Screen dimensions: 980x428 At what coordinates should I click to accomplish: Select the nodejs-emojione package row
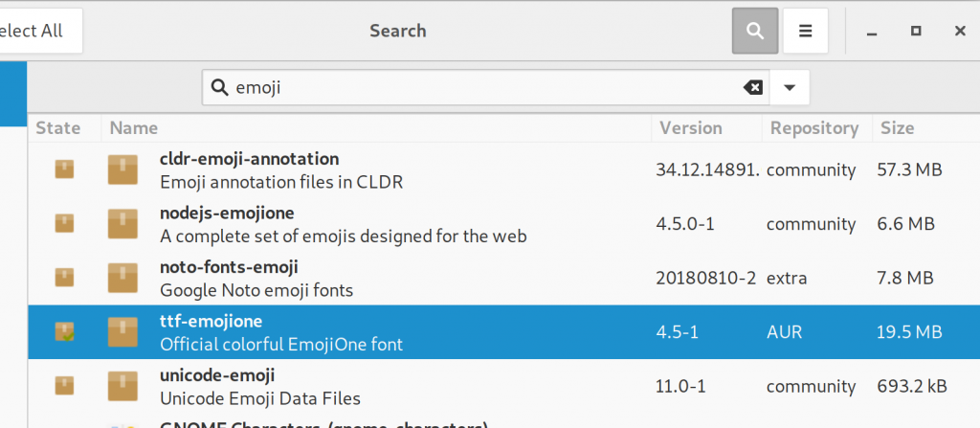[503, 224]
